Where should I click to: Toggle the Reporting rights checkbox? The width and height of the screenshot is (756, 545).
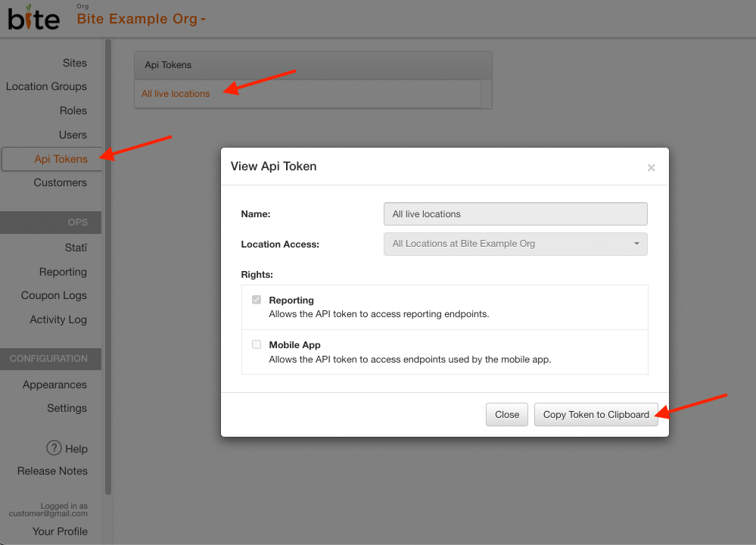tap(257, 300)
